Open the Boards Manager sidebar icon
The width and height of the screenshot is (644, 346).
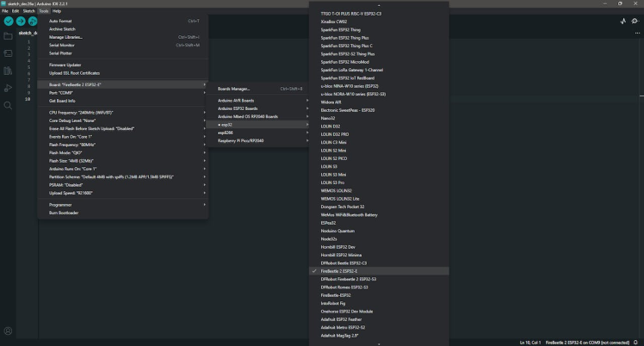click(8, 53)
